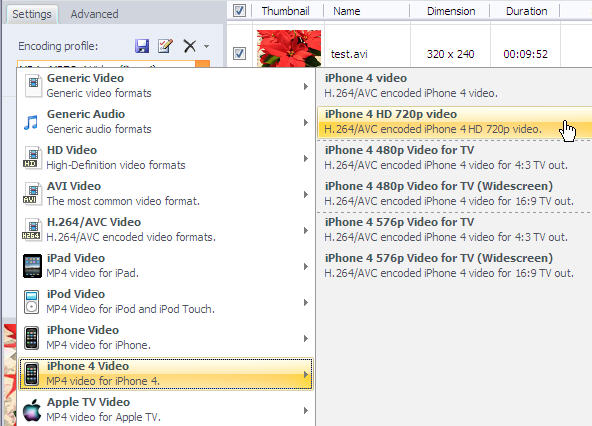
Task: Edit the encoding profile with the pencil icon
Action: (x=165, y=46)
